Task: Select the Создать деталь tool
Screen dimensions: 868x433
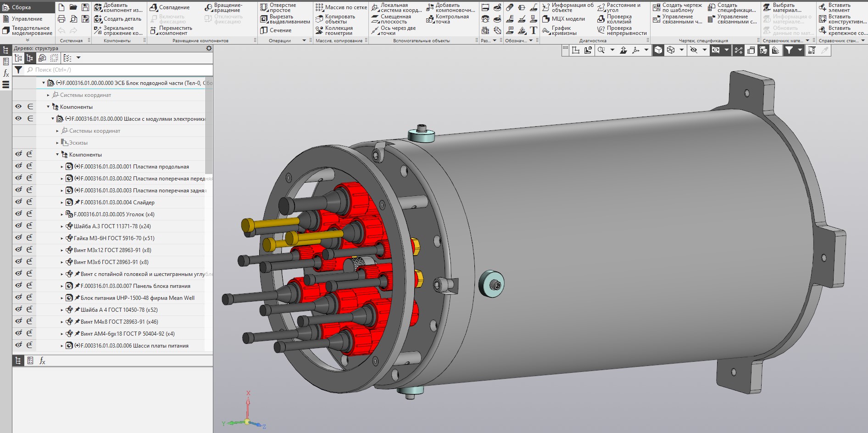Action: click(x=117, y=19)
